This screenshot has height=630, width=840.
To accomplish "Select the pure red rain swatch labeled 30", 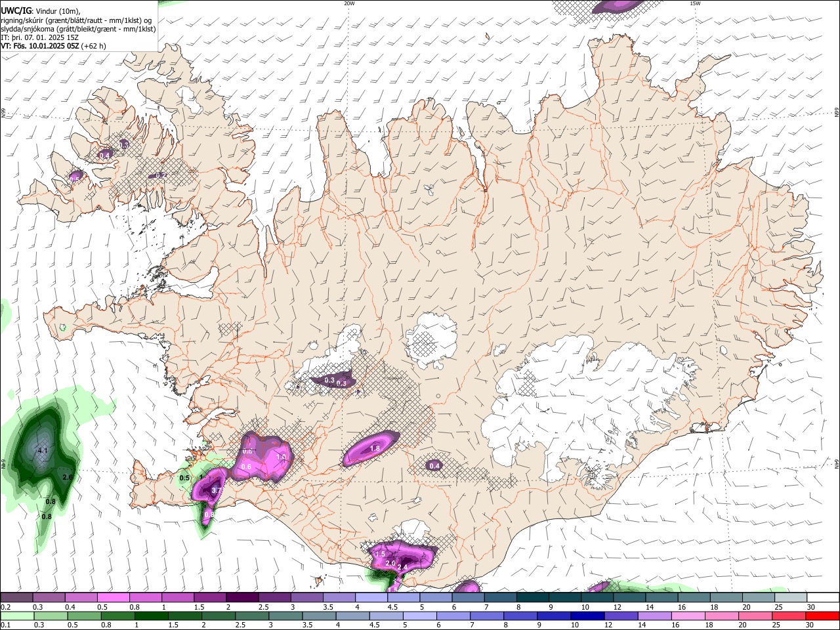I will pos(822,616).
